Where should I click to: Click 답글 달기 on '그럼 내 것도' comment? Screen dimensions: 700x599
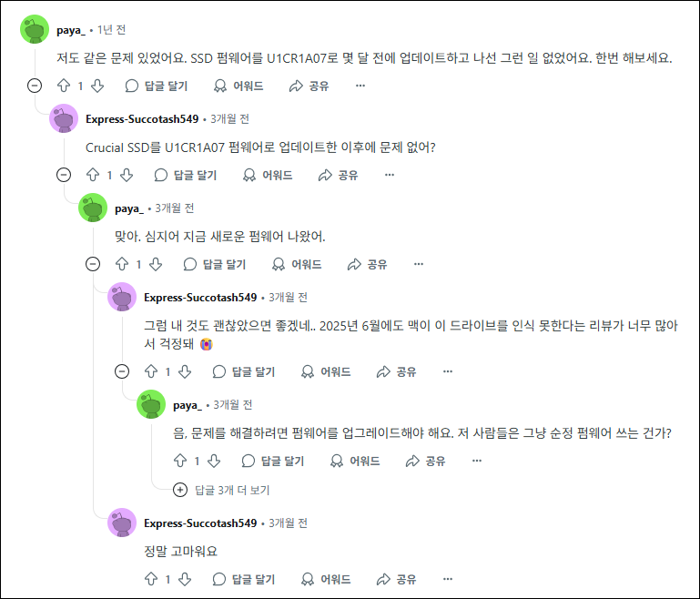pos(244,371)
